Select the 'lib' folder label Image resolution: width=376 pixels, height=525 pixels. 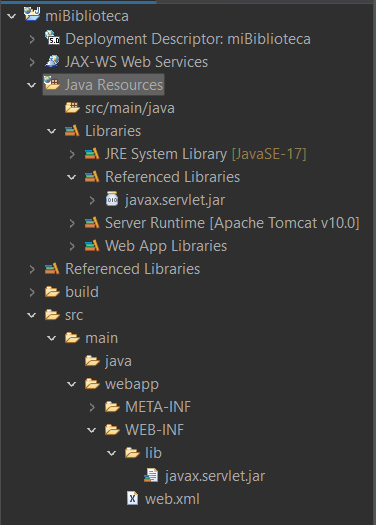click(153, 453)
